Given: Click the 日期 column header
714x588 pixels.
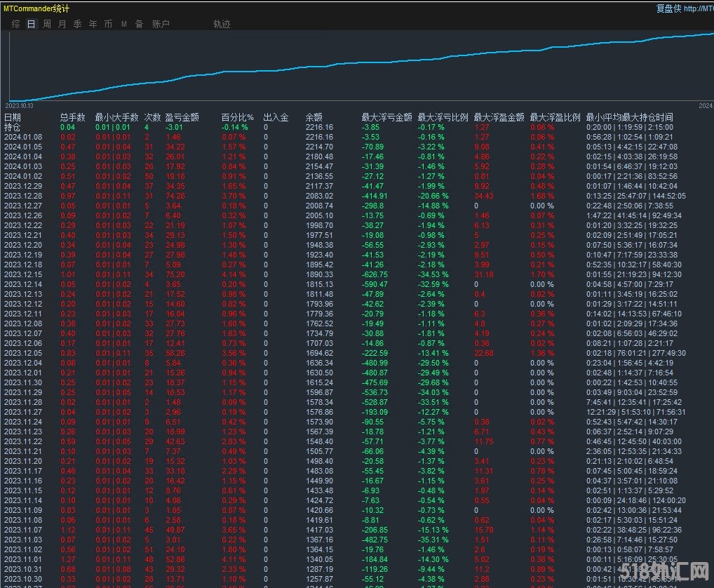Looking at the screenshot, I should click(13, 117).
